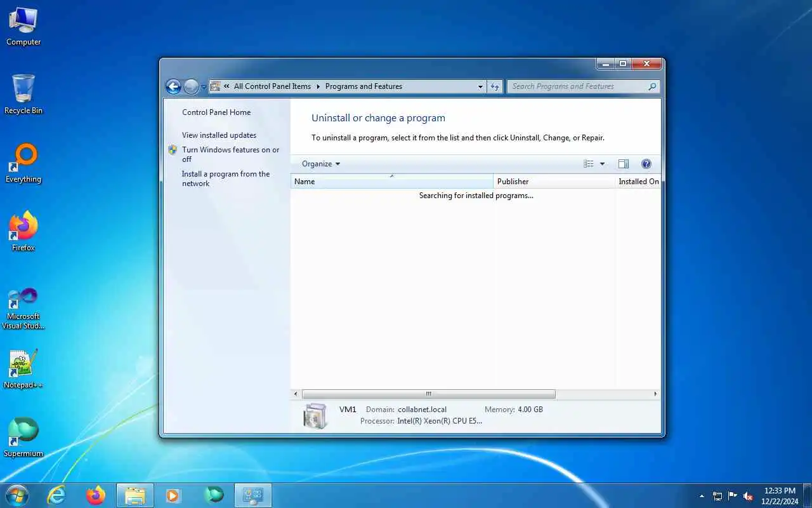Click the scrollbar right arrow
The width and height of the screenshot is (812, 508).
[655, 394]
